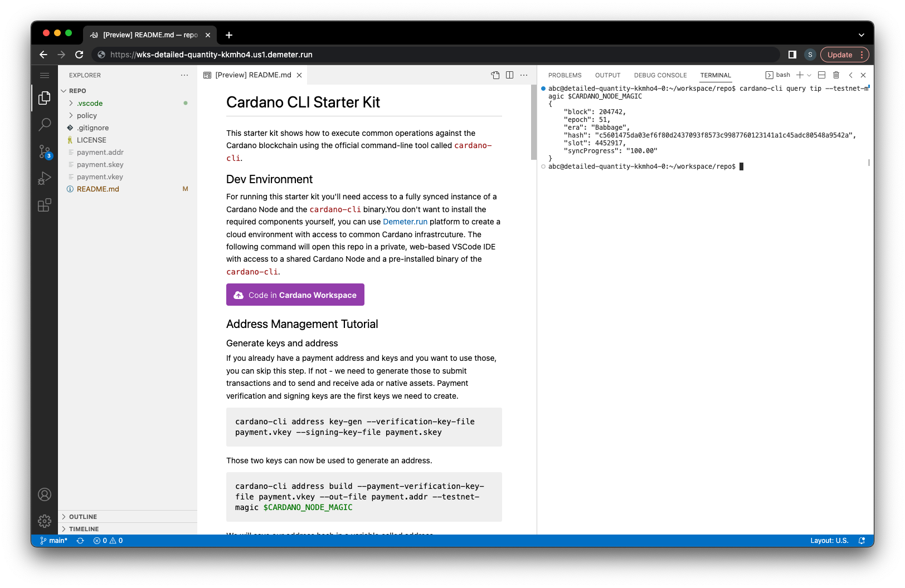The image size is (905, 588).
Task: Click the errors and warnings counter
Action: click(108, 541)
